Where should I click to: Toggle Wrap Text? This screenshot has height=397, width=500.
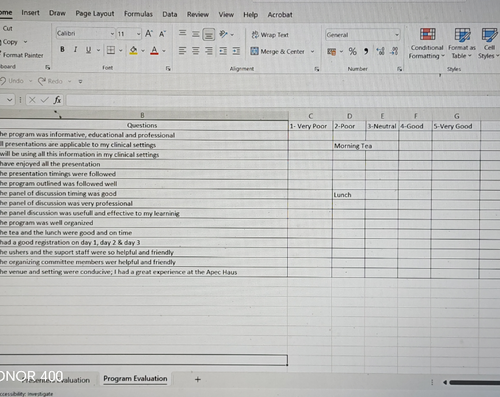click(270, 35)
